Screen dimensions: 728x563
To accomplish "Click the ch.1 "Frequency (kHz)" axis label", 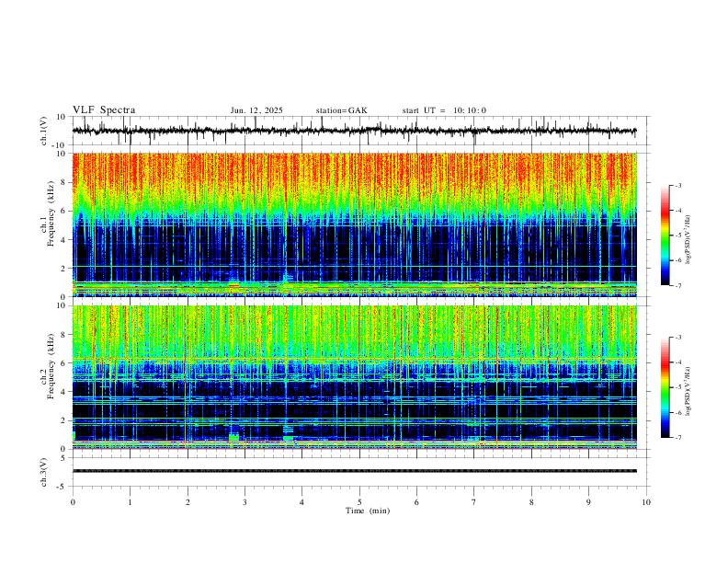I will 51,213.
